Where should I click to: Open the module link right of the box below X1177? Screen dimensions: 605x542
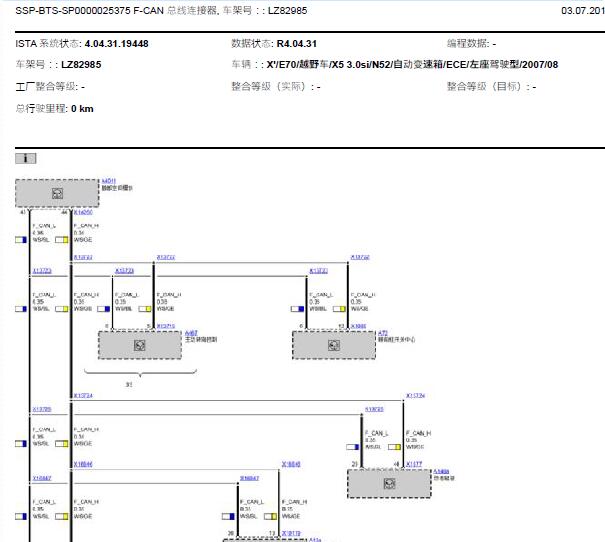point(441,471)
